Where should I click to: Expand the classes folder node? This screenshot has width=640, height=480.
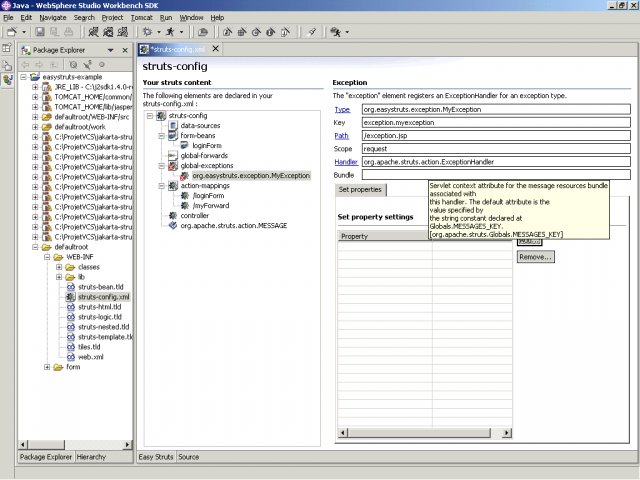pyautogui.click(x=59, y=267)
